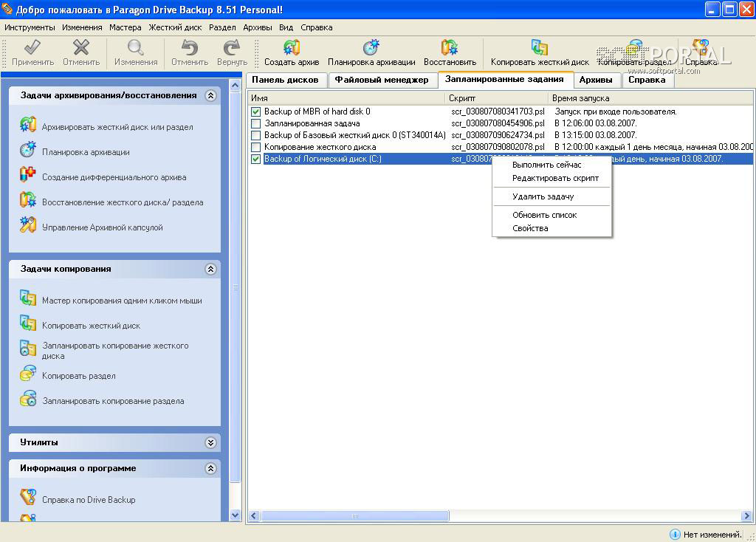Click Мастер копирования одним кликом мыши link
756x542 pixels.
click(x=122, y=301)
